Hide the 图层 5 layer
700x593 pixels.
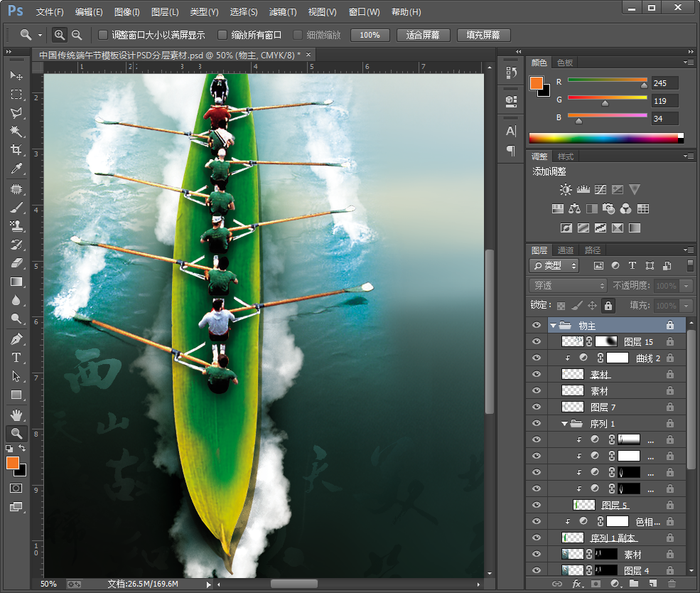coord(537,505)
